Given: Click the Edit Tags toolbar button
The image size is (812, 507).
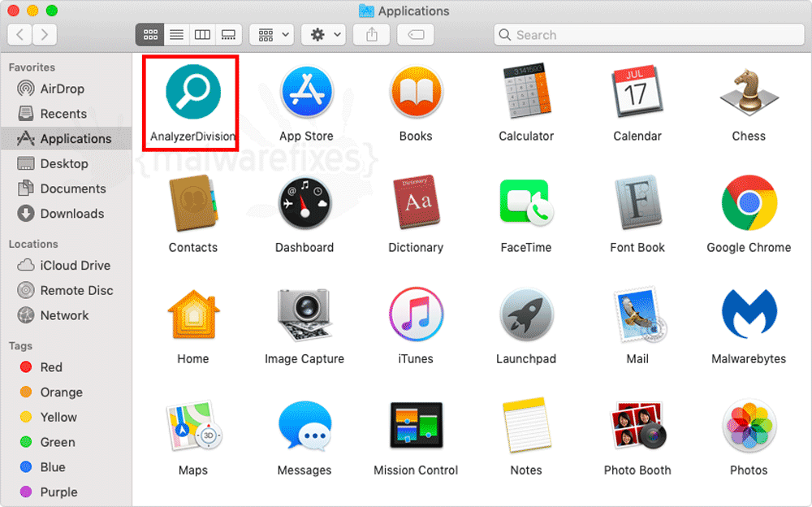Looking at the screenshot, I should tap(416, 35).
